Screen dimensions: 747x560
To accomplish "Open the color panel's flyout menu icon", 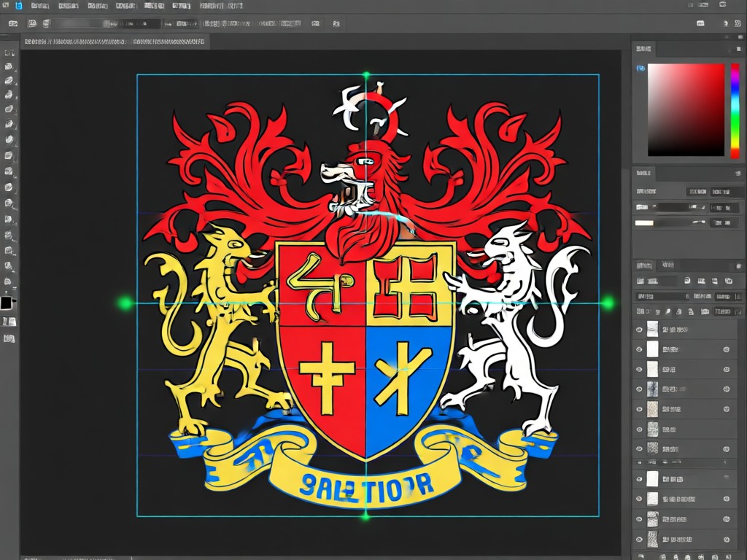I will point(739,49).
